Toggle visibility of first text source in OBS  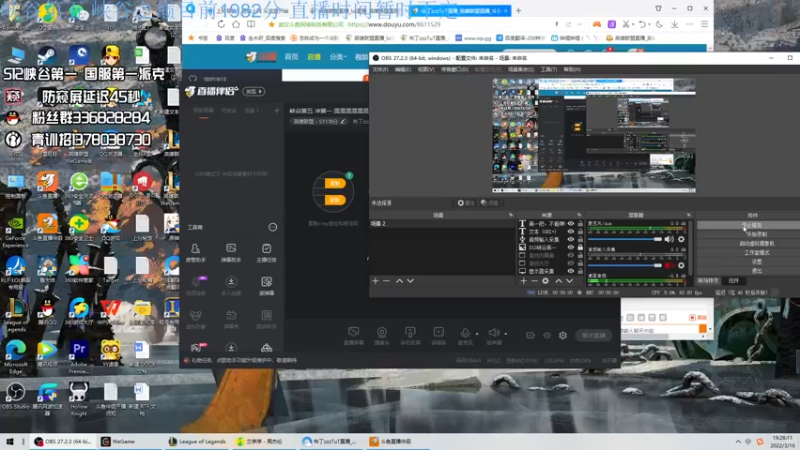(x=571, y=223)
